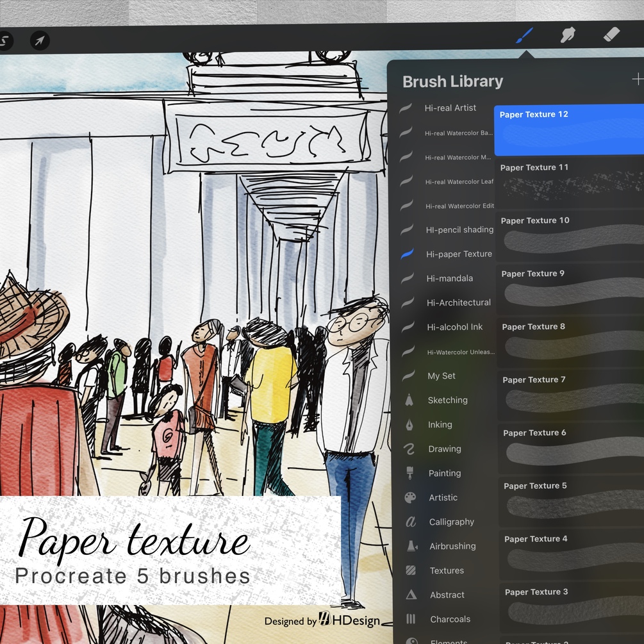Screen dimensions: 644x644
Task: Select the Paper Texture 6 brush
Action: 572,448
